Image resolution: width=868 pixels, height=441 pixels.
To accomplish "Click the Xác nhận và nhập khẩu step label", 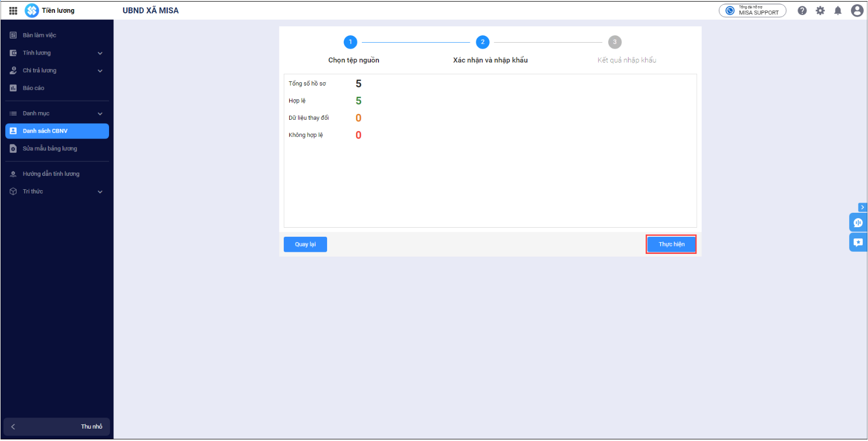I will (x=491, y=60).
